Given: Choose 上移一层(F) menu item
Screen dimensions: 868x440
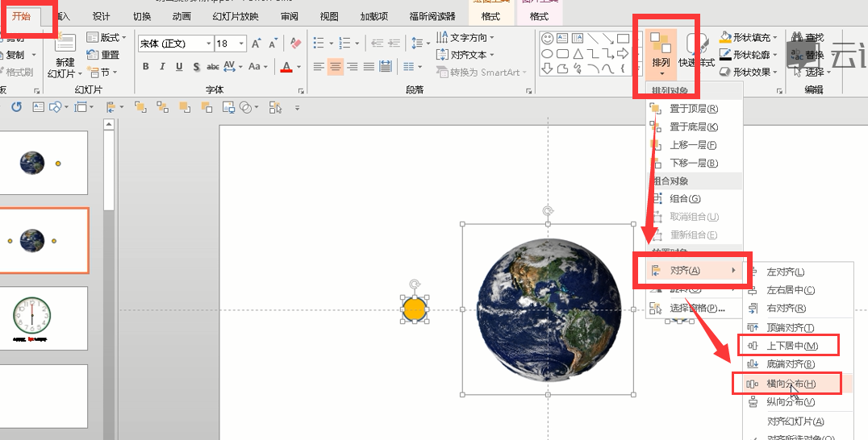Looking at the screenshot, I should 695,145.
